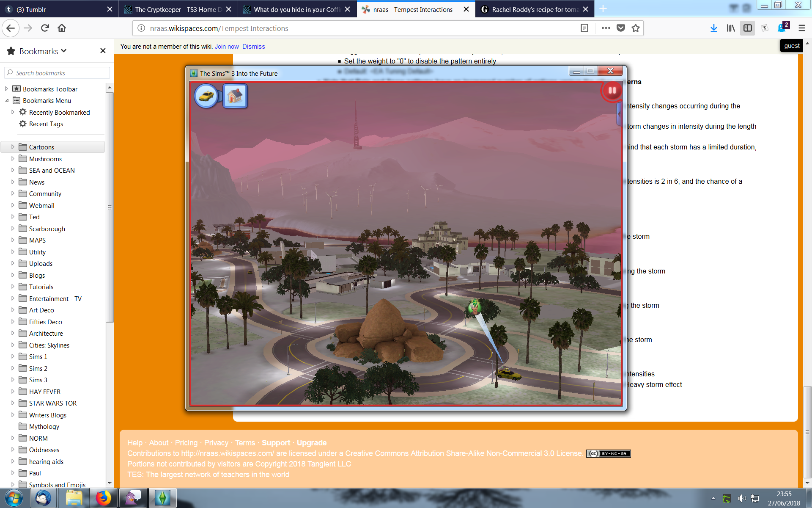Open the Library menu
Image resolution: width=812 pixels, height=508 pixels.
731,28
